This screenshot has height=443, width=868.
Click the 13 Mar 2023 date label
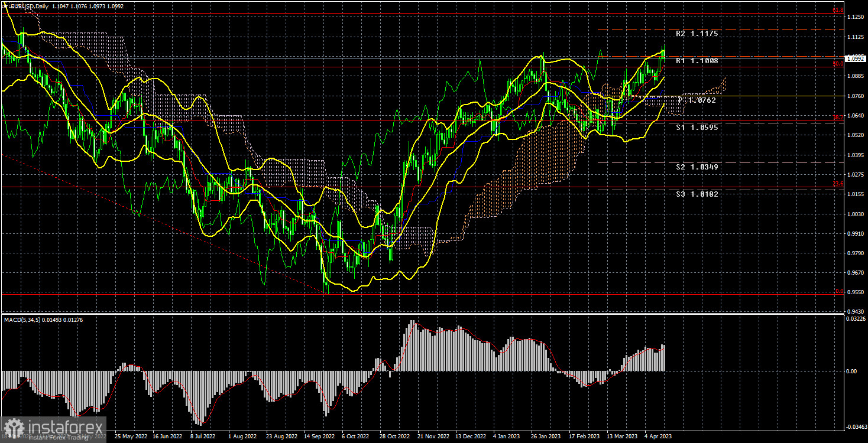(621, 436)
